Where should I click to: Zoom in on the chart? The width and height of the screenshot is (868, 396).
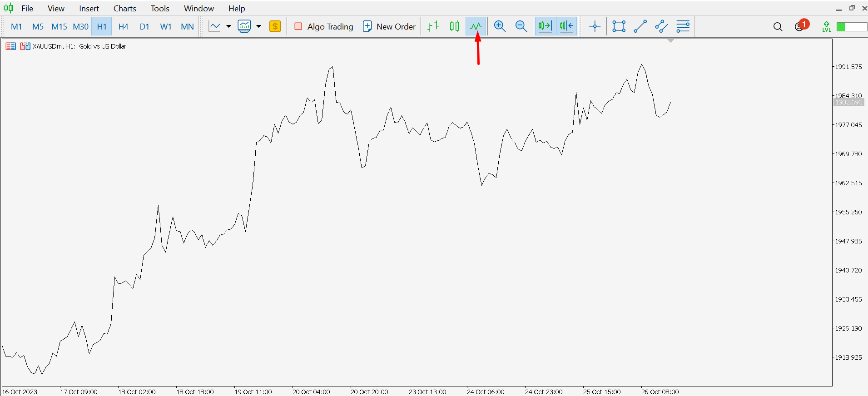pos(500,26)
